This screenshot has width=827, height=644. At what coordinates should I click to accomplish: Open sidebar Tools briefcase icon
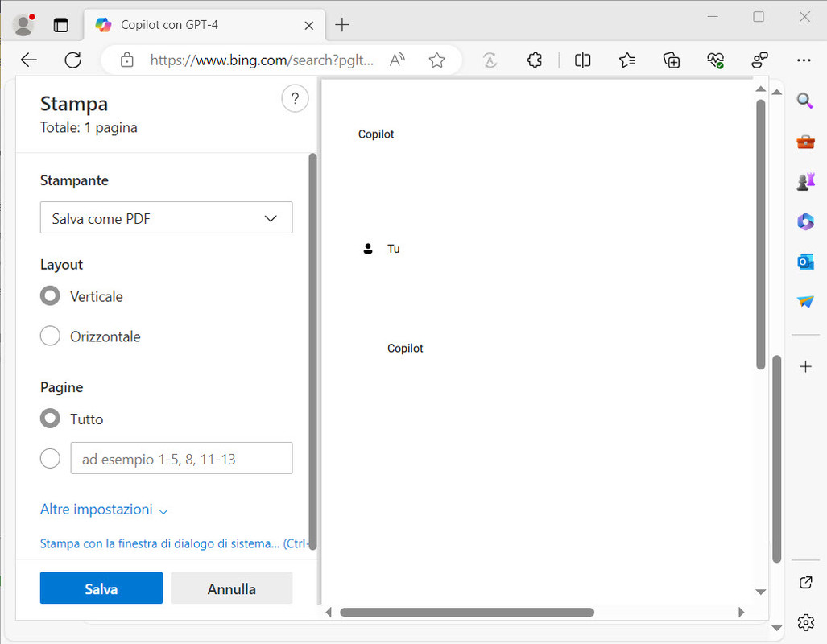click(x=805, y=142)
